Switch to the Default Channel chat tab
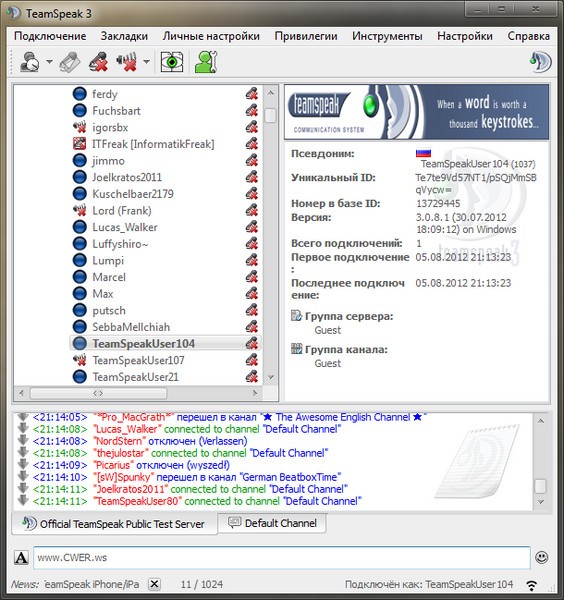Viewport: 564px width, 600px height. 272,523
